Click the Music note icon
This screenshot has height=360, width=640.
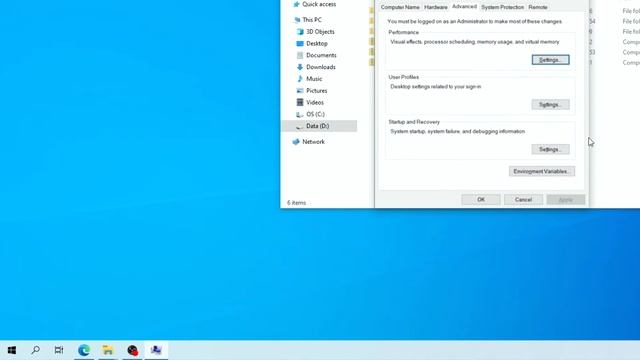pos(300,79)
